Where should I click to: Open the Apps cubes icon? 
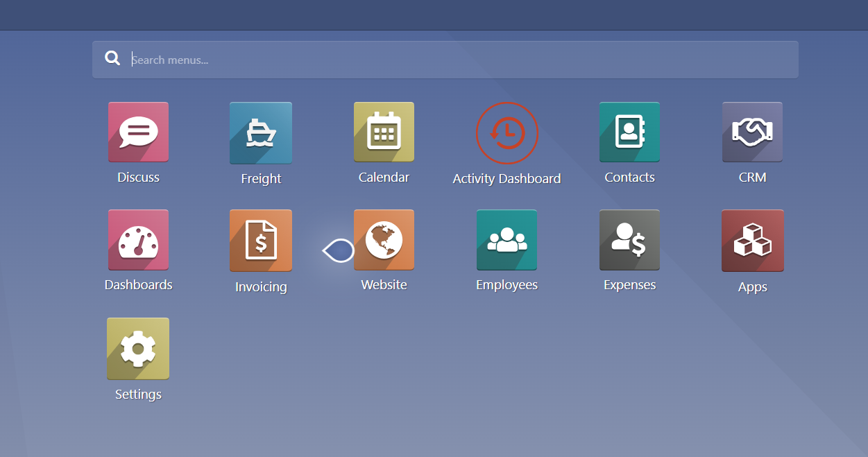tap(752, 241)
